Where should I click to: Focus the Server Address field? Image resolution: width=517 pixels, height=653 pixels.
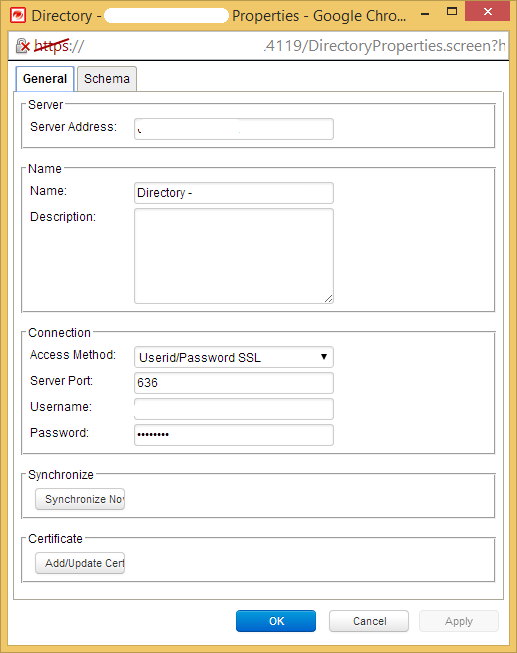[x=234, y=129]
